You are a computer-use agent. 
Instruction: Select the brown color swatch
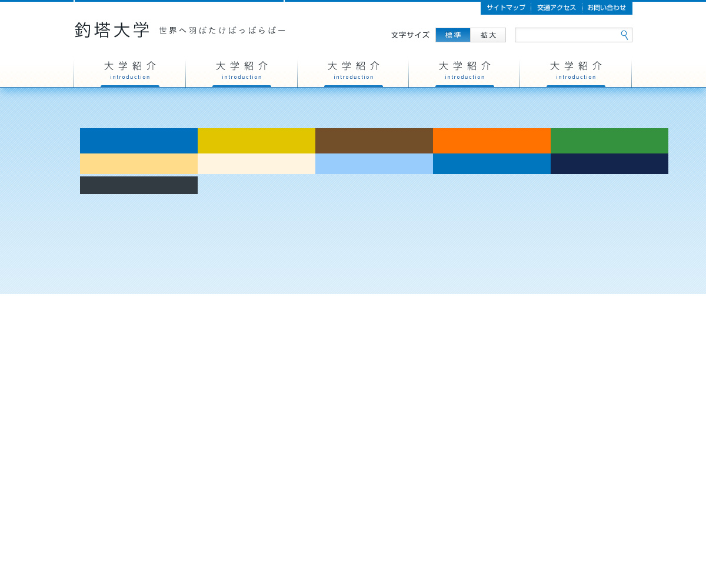(374, 141)
